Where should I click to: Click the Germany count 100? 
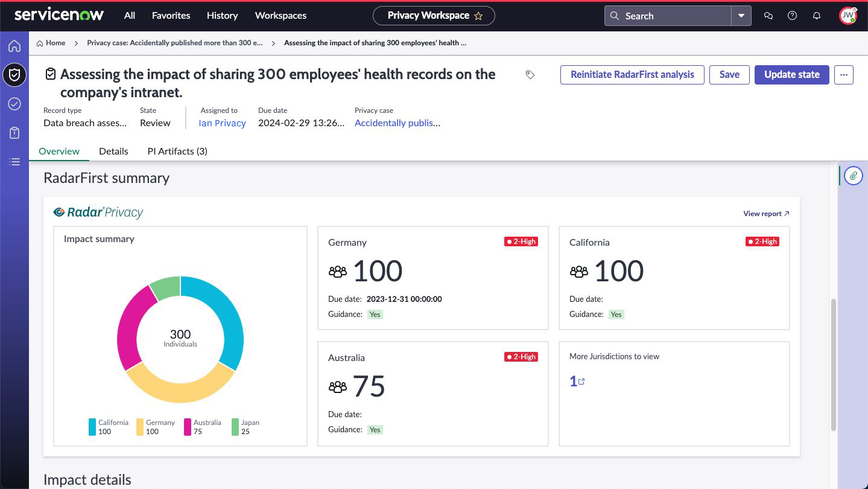coord(378,272)
